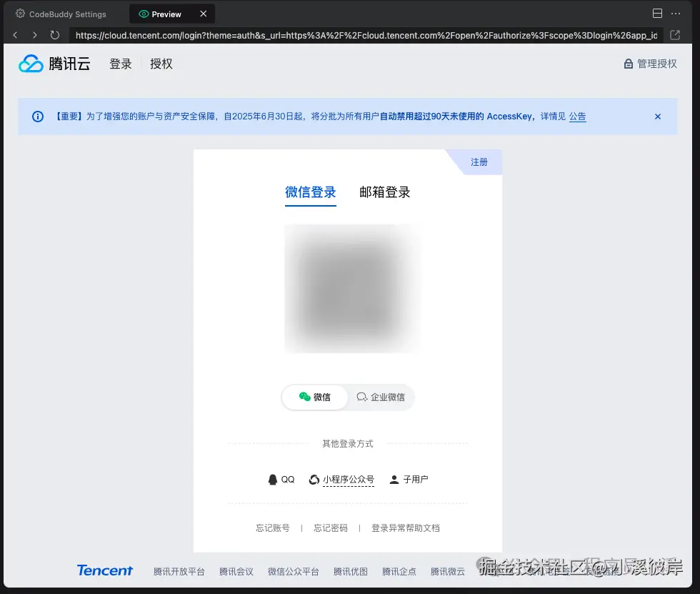
Task: Open 腾讯优图 footer link
Action: [351, 572]
